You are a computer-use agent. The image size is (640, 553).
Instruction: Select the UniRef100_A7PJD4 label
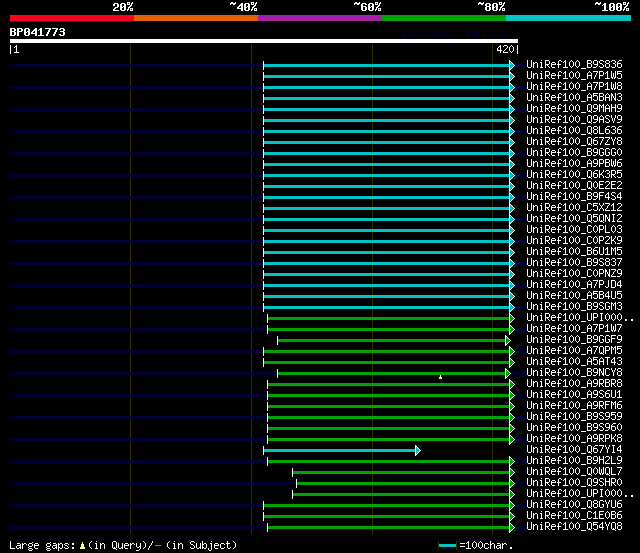(574, 285)
